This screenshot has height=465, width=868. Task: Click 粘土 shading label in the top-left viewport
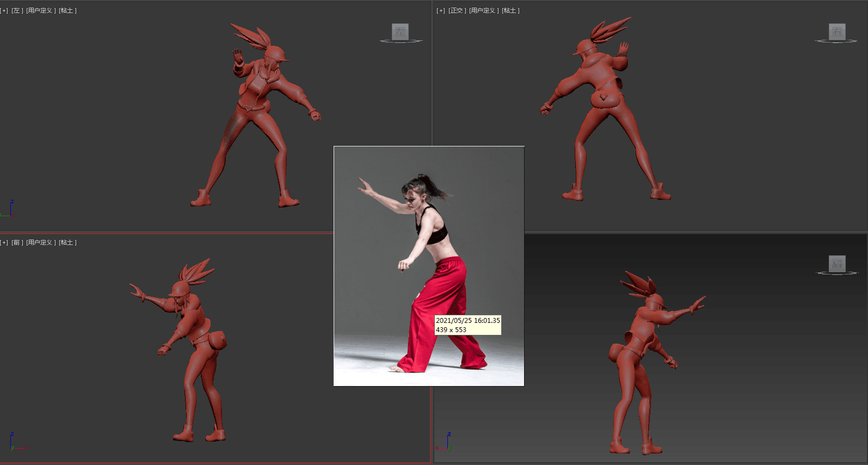click(x=67, y=11)
